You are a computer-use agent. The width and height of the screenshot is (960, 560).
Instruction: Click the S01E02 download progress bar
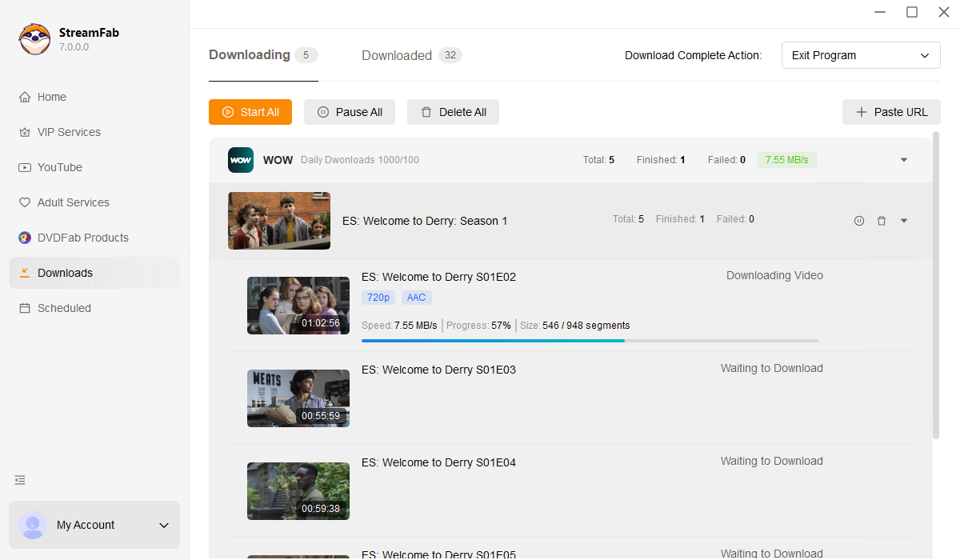(x=590, y=341)
